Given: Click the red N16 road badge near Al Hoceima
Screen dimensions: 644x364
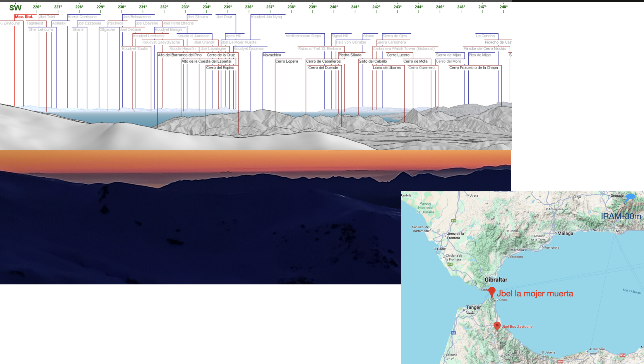Looking at the screenshot, I should coord(622,355).
